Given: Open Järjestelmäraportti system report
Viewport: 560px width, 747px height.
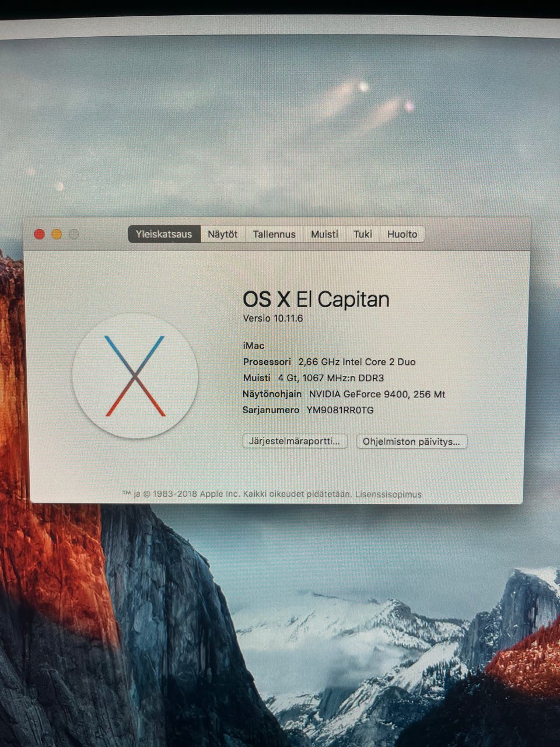Looking at the screenshot, I should (295, 441).
